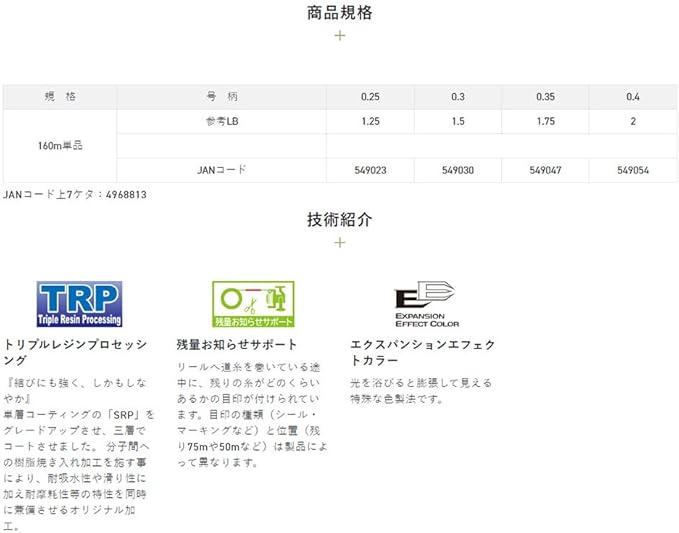Viewport: 679px width, 533px height.
Task: Click the トリプルレジンプロセッシング title
Action: click(x=75, y=352)
